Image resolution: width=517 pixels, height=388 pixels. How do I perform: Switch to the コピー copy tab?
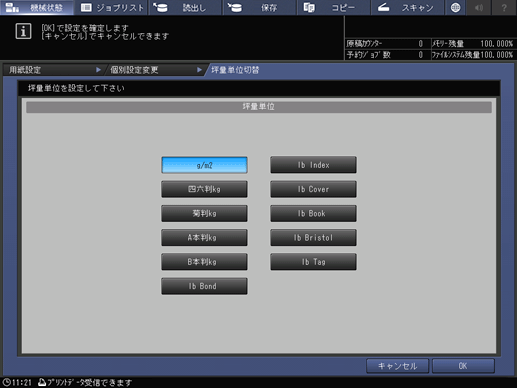333,7
